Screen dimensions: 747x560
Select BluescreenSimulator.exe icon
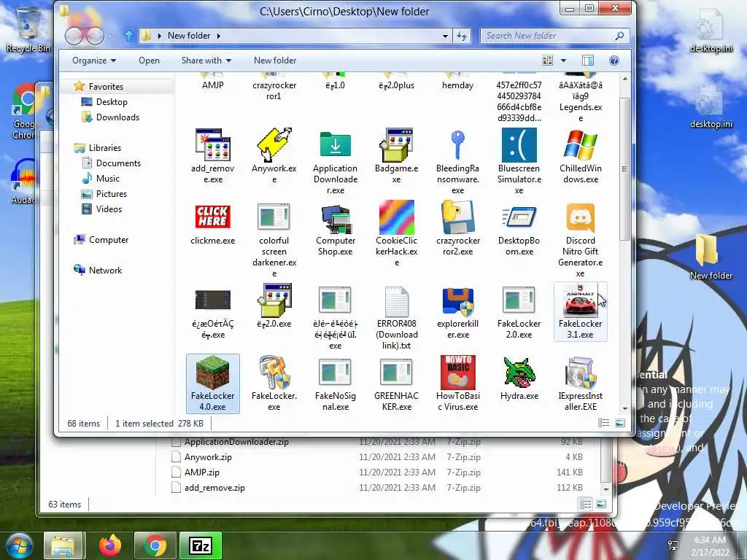[519, 145]
